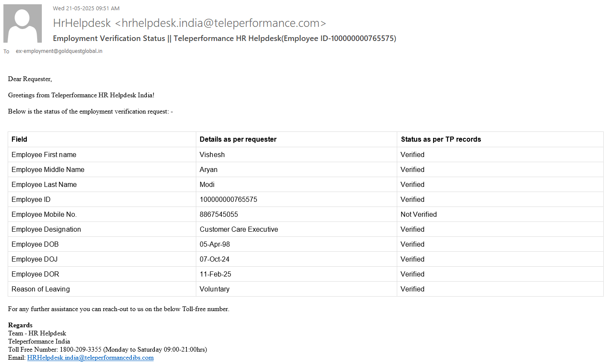The height and width of the screenshot is (364, 608).
Task: Select the employee ID value 100000000765575 in the table
Action: click(x=228, y=199)
